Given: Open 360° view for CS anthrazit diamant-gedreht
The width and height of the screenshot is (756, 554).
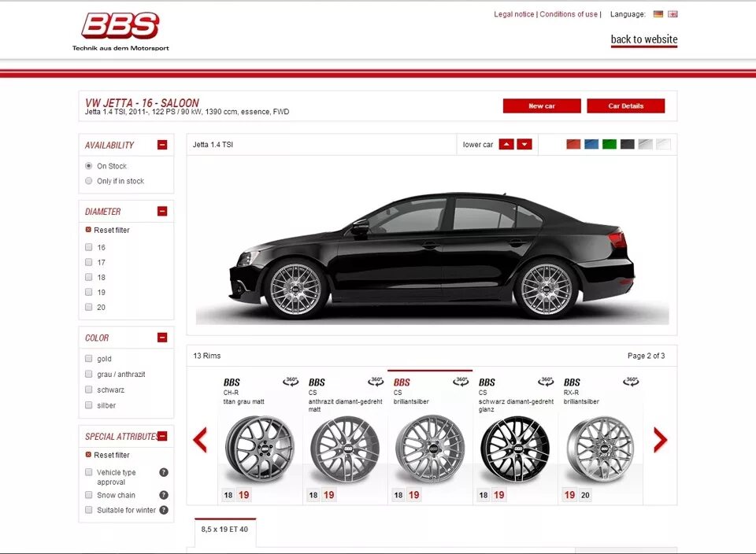Looking at the screenshot, I should pyautogui.click(x=376, y=382).
